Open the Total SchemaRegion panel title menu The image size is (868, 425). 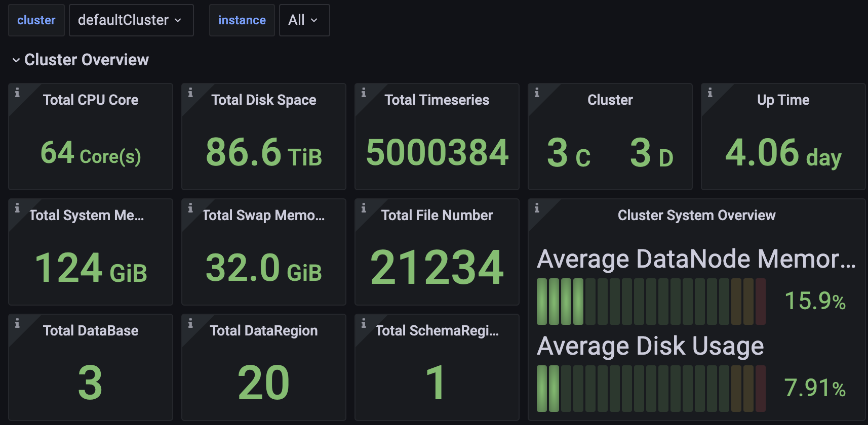437,331
